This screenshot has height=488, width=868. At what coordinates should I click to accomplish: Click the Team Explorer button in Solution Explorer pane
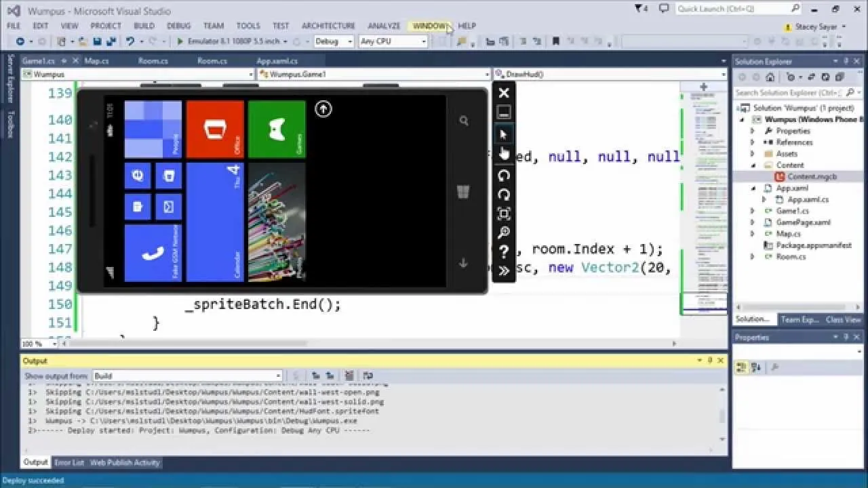pyautogui.click(x=800, y=319)
